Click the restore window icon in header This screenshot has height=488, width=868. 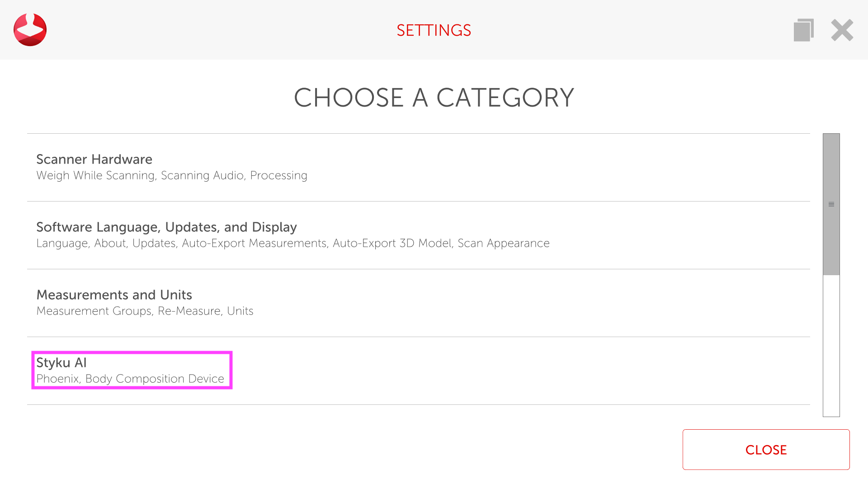(x=803, y=30)
